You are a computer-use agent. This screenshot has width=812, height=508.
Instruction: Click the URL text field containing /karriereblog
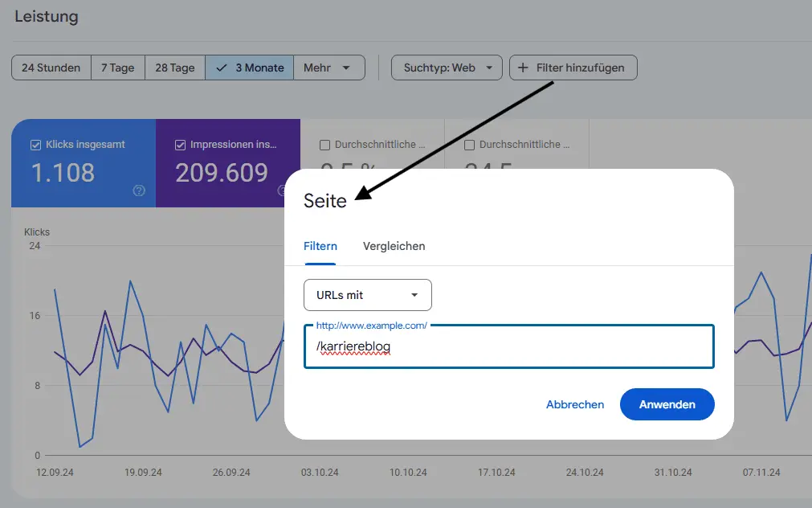pyautogui.click(x=508, y=347)
